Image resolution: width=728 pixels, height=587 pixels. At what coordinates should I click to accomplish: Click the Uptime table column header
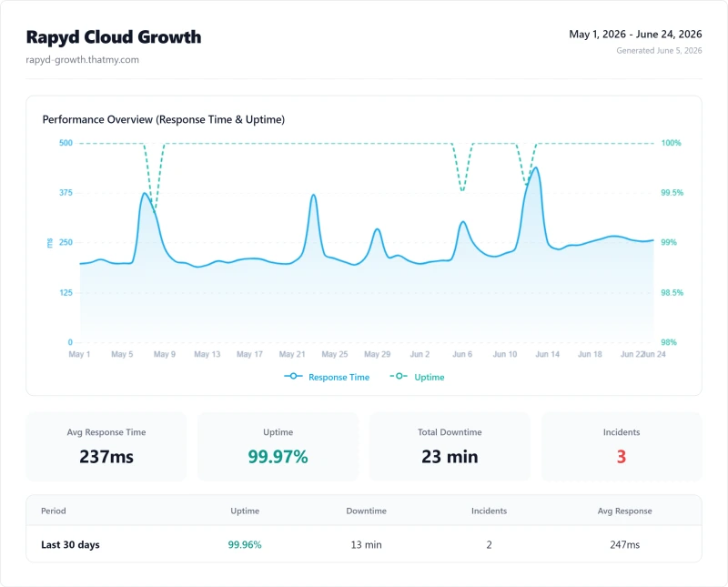coord(245,511)
